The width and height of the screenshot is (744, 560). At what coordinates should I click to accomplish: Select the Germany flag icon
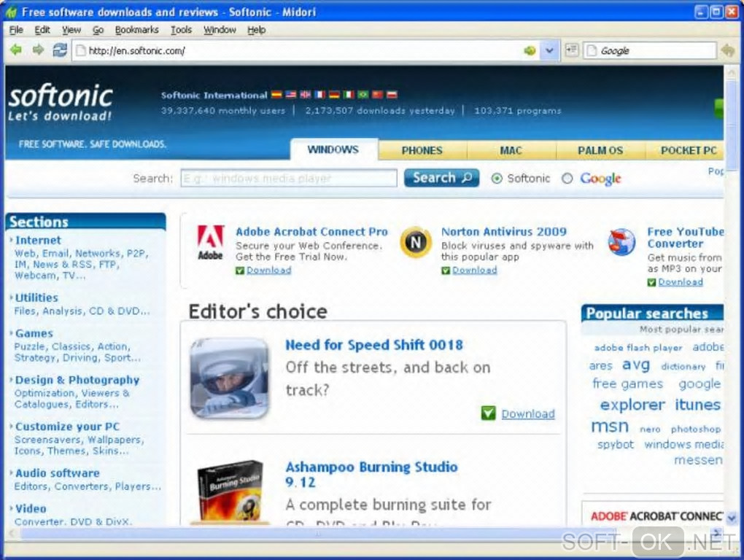pos(334,95)
